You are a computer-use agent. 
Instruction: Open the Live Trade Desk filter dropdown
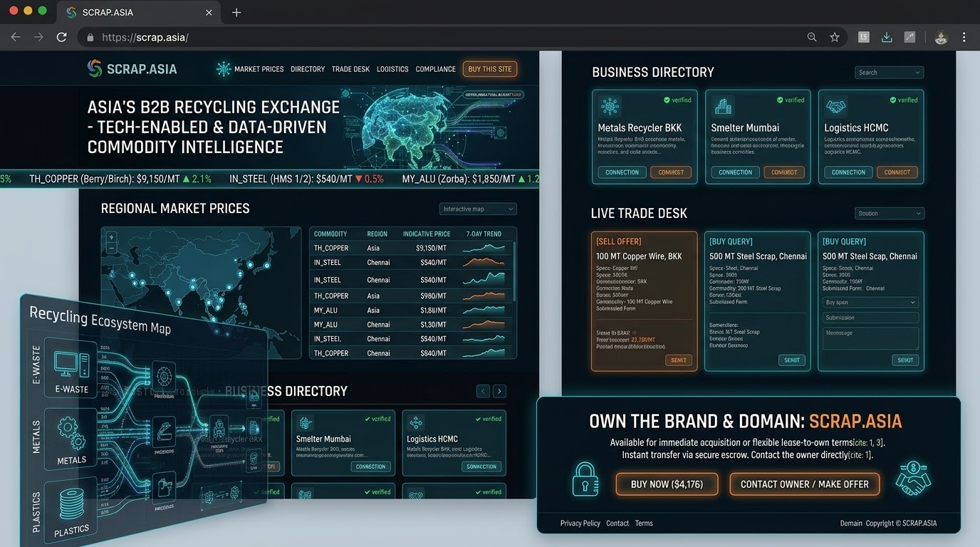click(x=889, y=214)
